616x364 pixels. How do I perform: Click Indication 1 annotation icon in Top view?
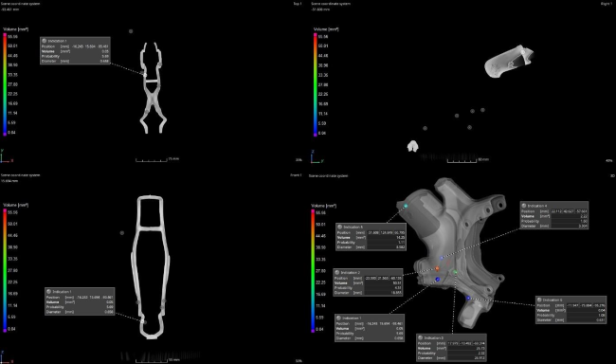[x=44, y=41]
